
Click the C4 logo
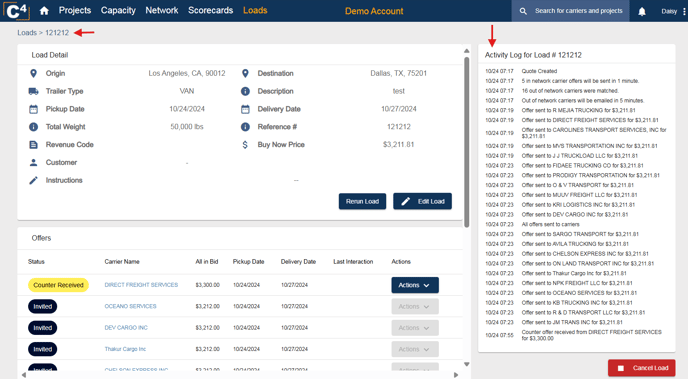(17, 11)
